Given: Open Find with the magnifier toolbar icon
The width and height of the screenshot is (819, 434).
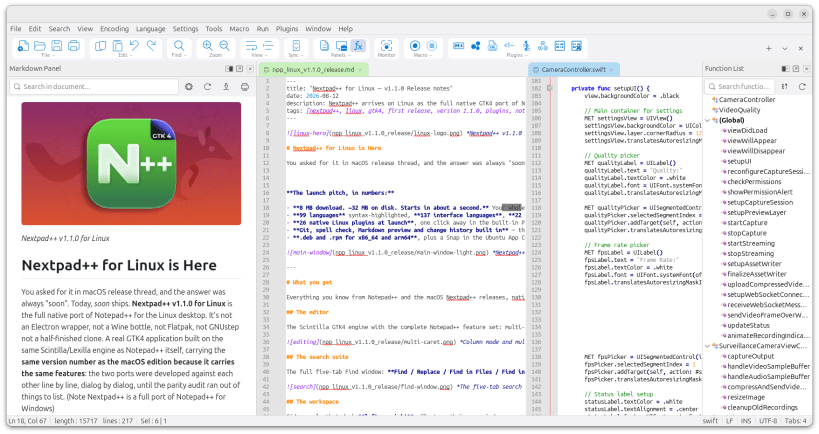Looking at the screenshot, I should coord(179,46).
